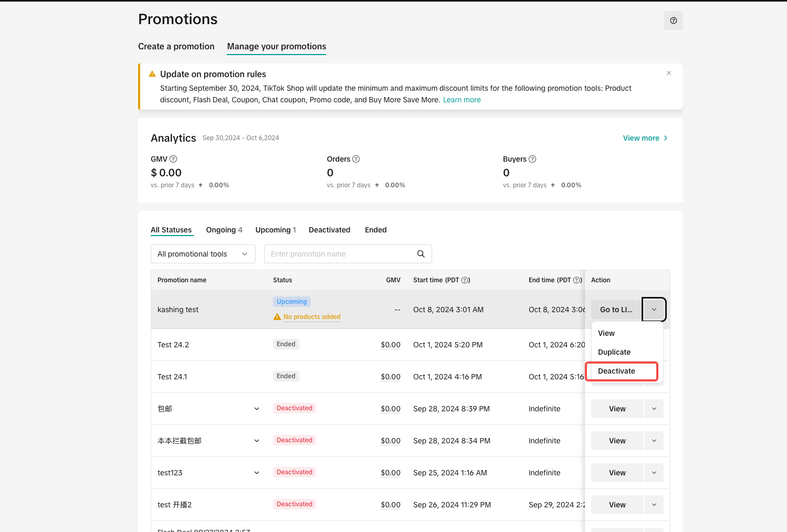Click the Start time PDT info icon

[465, 280]
